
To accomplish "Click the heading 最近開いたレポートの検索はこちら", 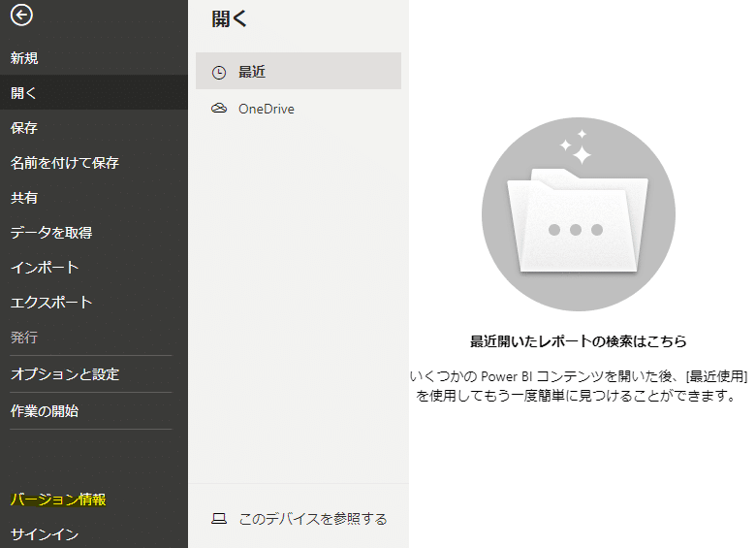I will coord(578,341).
